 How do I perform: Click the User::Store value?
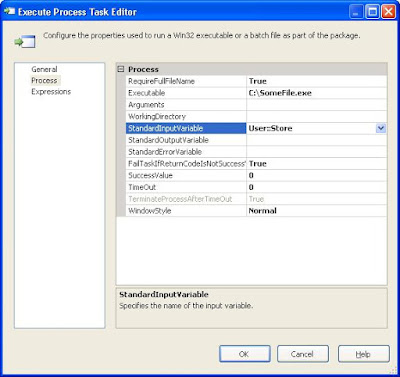click(270, 128)
